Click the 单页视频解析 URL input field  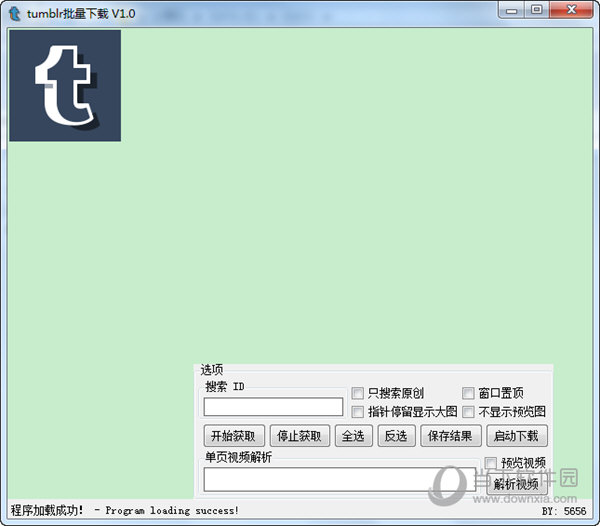pyautogui.click(x=340, y=480)
